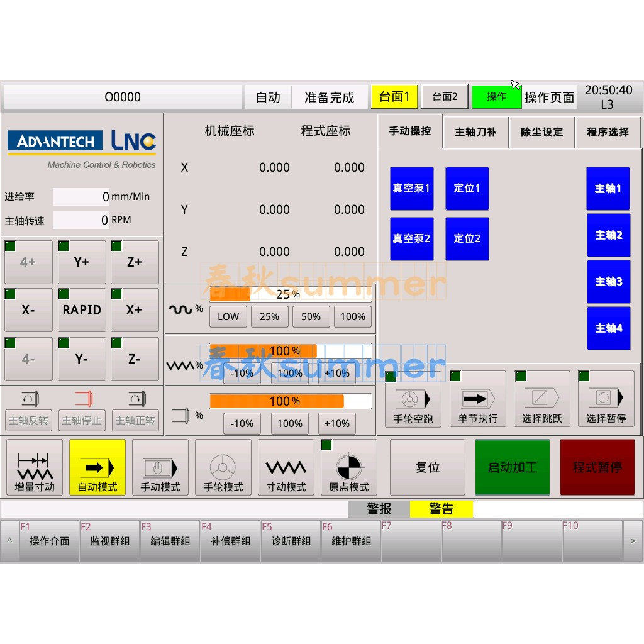644x644 pixels.
Task: Switch to 手动模式 manual mode
Action: coord(160,467)
